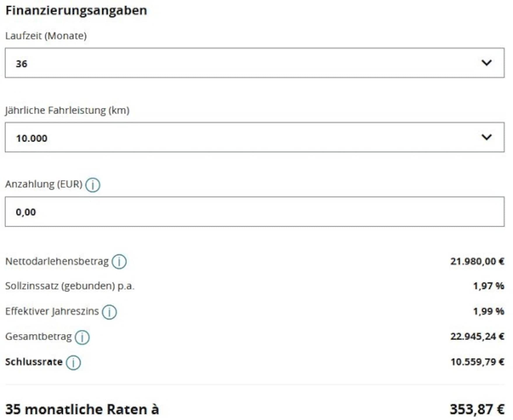Show the Schlussrate info icon details
Image resolution: width=513 pixels, height=420 pixels.
point(73,363)
